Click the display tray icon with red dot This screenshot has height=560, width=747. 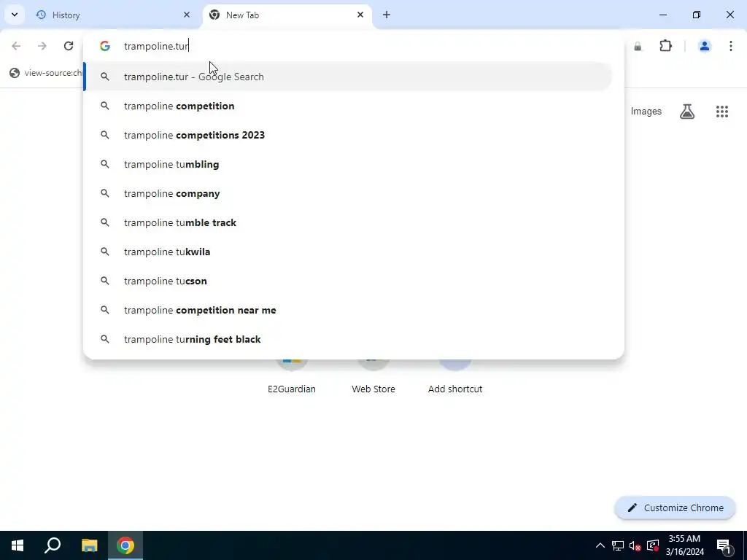point(653,545)
